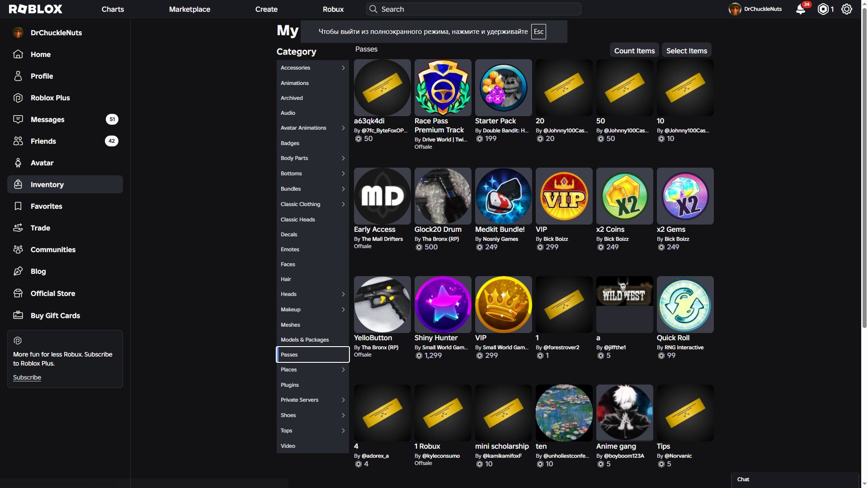Viewport: 868px width, 488px height.
Task: Open the Race Pass Premium Track thumbnail
Action: (x=443, y=88)
